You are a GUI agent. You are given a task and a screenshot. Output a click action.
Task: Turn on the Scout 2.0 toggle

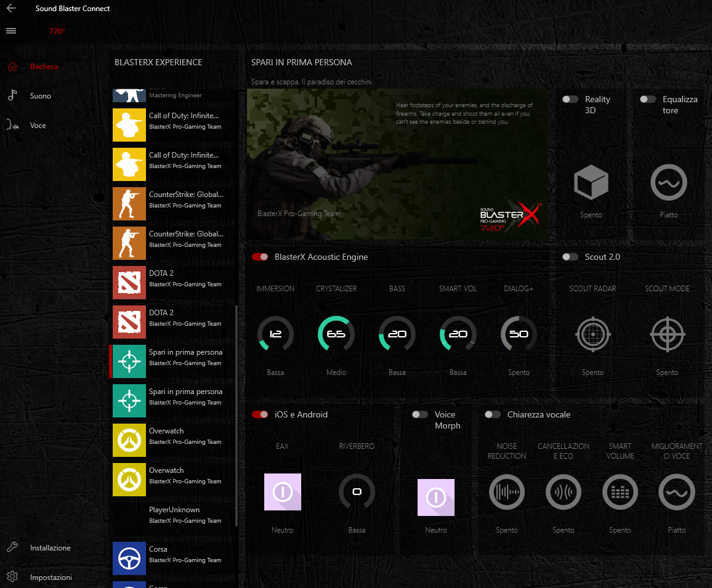(570, 257)
